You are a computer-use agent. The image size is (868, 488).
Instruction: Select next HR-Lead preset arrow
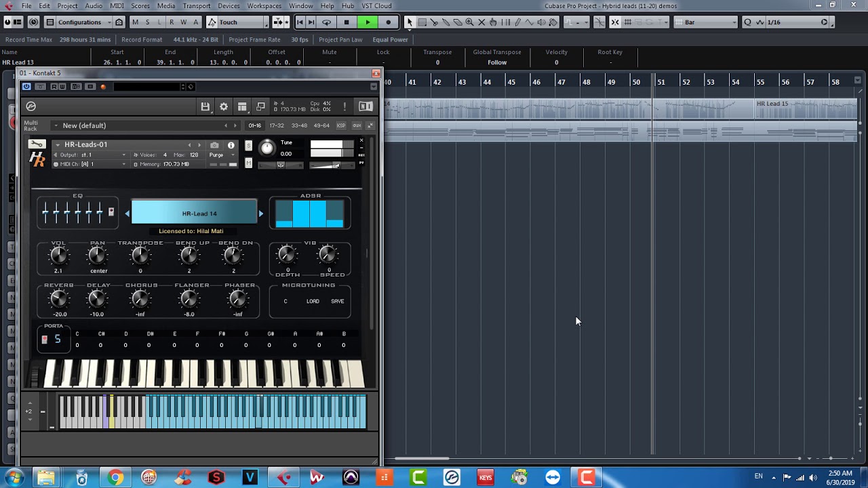(261, 213)
